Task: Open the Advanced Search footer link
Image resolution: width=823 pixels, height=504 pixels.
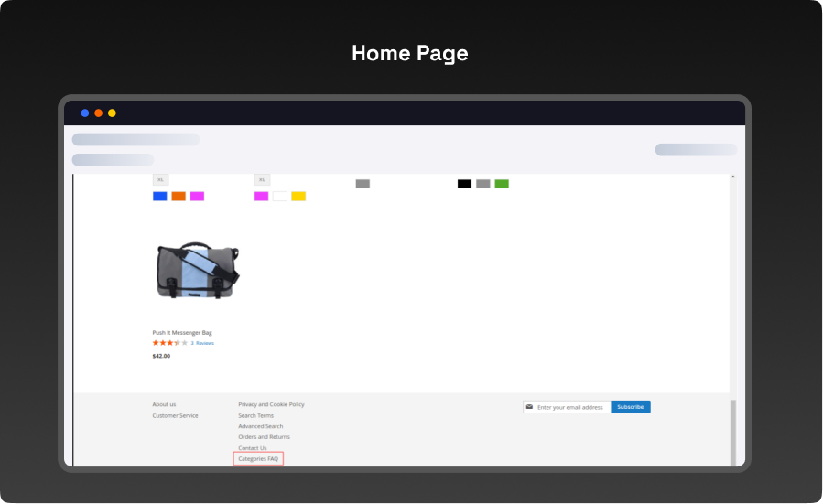Action: click(261, 426)
